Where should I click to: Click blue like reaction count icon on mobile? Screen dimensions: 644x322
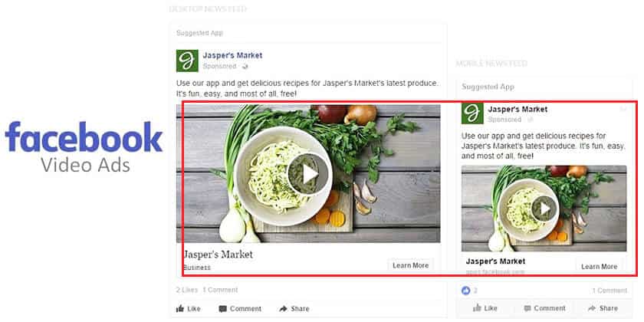(465, 291)
